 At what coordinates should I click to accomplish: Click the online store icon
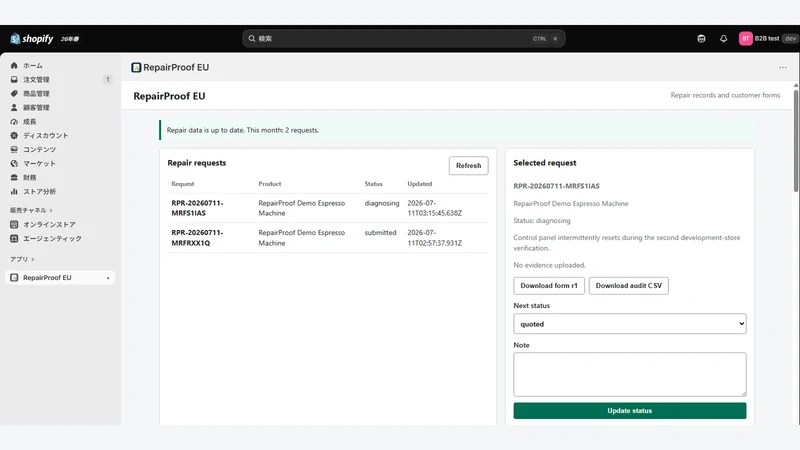point(14,224)
